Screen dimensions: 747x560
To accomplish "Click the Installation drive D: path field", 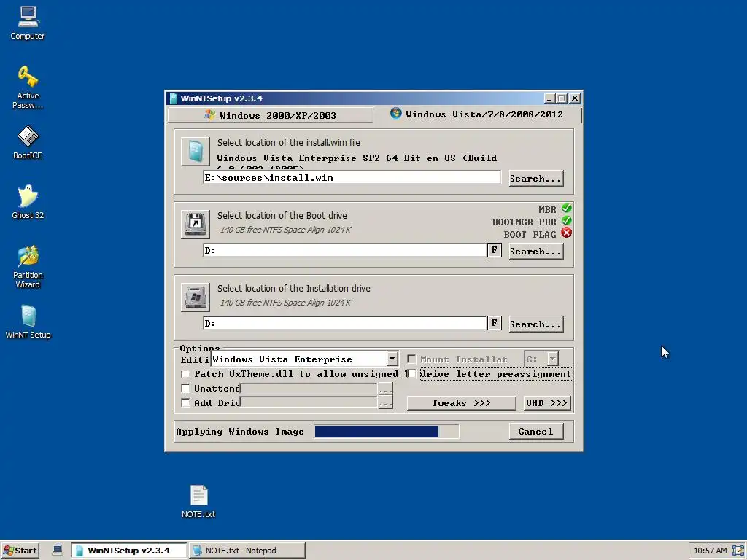I will click(x=345, y=323).
